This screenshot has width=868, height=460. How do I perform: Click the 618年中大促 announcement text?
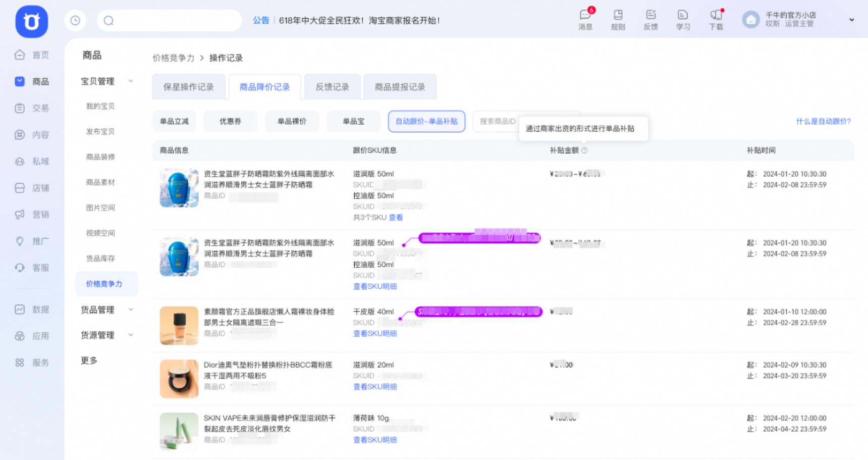pos(359,21)
